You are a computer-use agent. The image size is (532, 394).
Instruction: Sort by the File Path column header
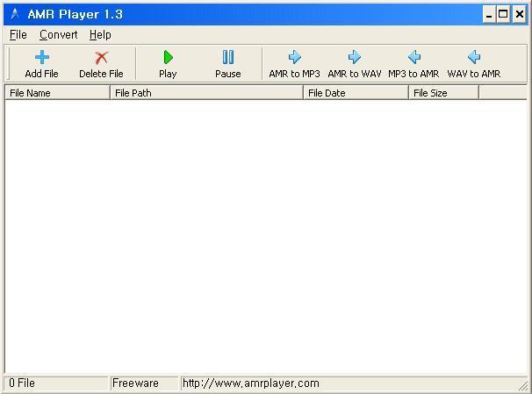[206, 93]
